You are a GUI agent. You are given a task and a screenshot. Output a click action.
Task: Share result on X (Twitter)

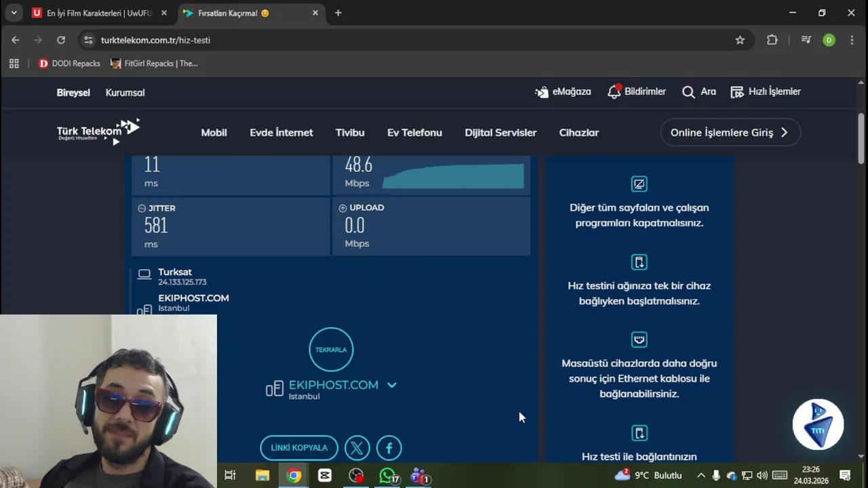pyautogui.click(x=357, y=448)
